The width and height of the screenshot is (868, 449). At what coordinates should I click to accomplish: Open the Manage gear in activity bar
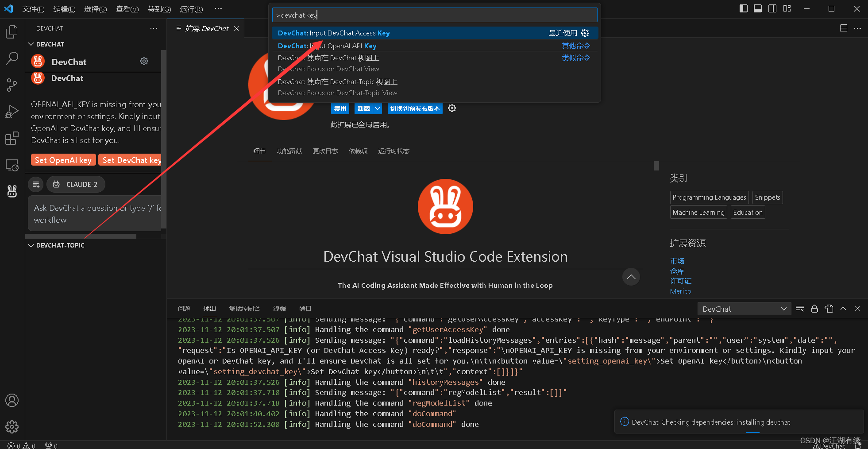point(12,427)
